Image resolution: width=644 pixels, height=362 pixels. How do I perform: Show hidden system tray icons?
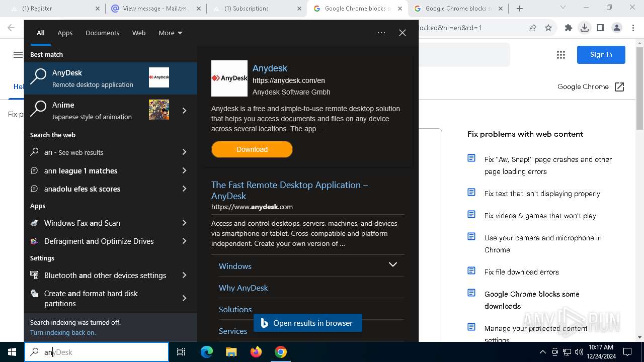pyautogui.click(x=542, y=352)
